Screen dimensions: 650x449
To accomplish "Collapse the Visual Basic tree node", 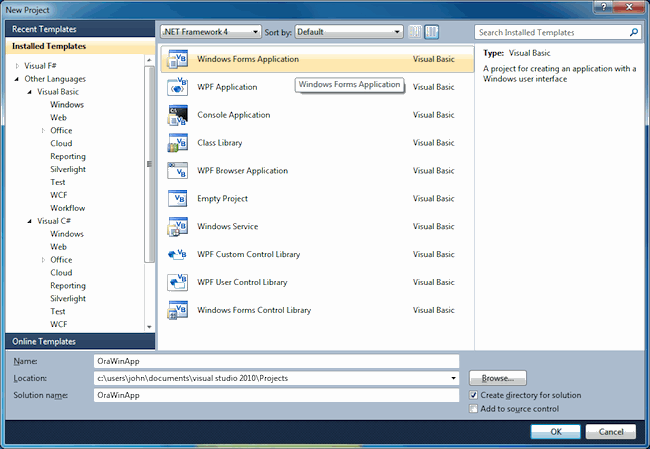I will pos(29,92).
